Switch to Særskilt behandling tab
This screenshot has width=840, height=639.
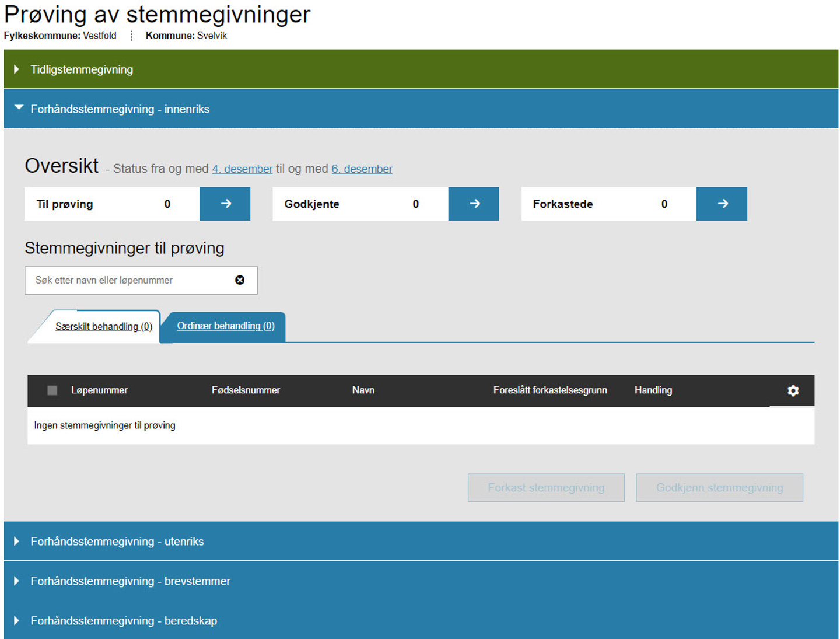104,327
